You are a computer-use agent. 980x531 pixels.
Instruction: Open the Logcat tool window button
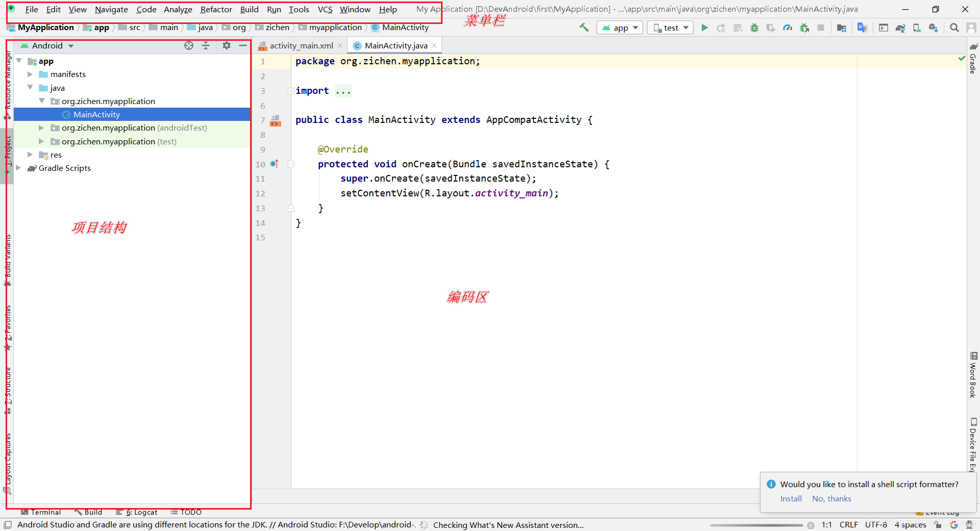(136, 512)
